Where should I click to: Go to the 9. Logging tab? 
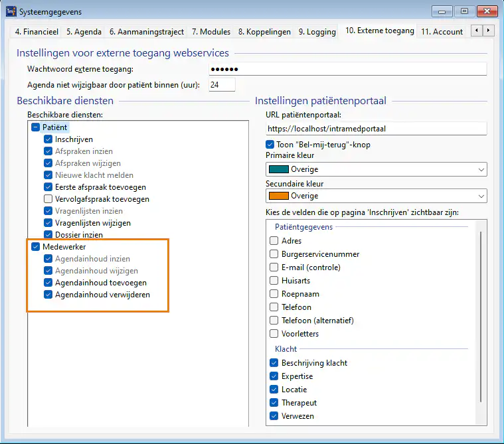pos(317,31)
